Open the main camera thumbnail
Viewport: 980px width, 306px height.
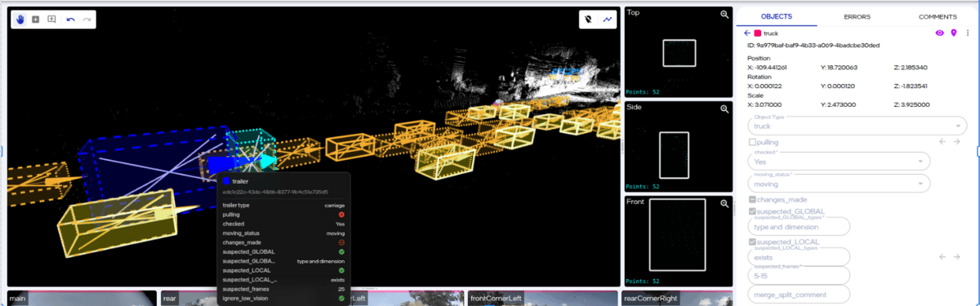(x=82, y=299)
